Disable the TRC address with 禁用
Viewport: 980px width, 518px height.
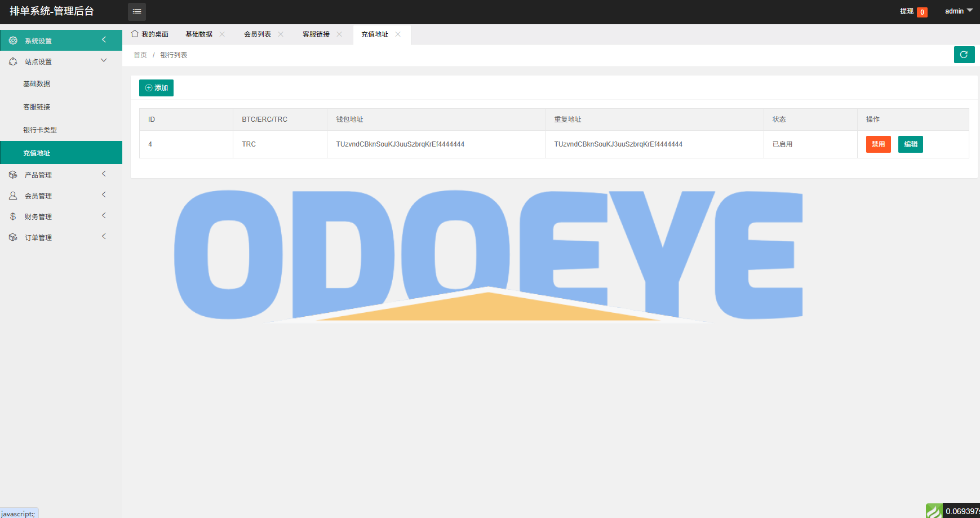click(878, 144)
